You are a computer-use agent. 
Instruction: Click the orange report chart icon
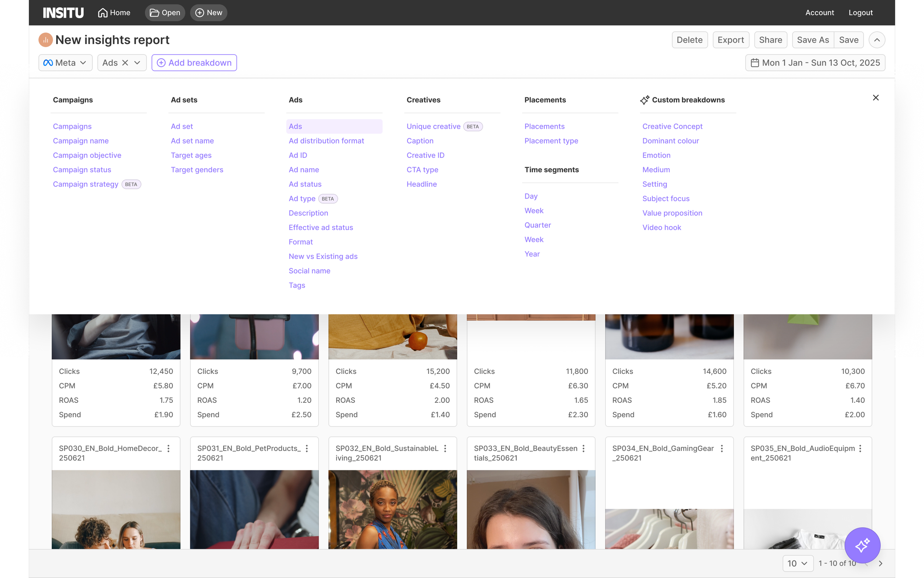[x=45, y=40]
